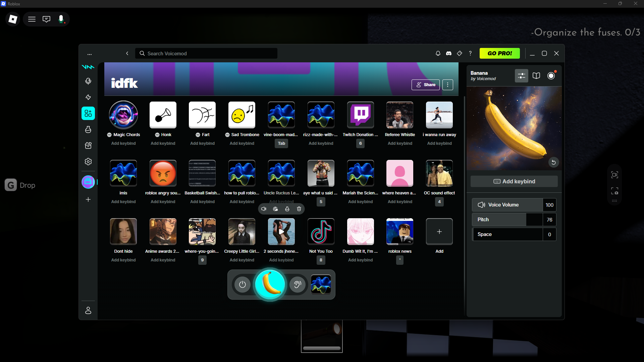
Task: Open the Voicebox microphone sidebar icon
Action: click(x=88, y=81)
